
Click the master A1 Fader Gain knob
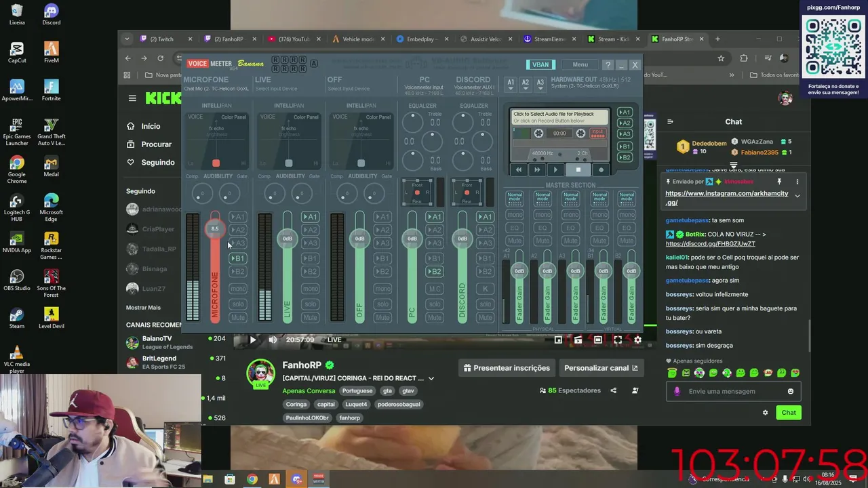click(519, 271)
